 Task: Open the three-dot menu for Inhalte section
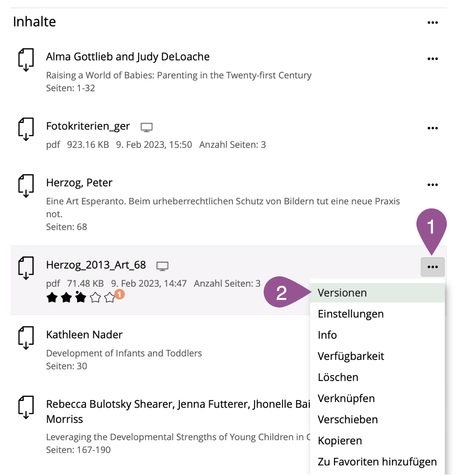tap(432, 23)
